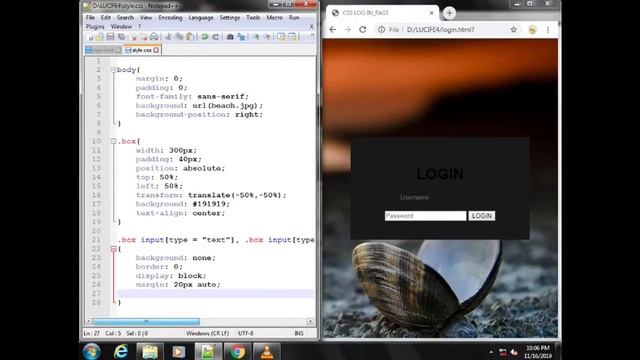Screen dimensions: 640x360
Task: Click the Zoom In toolbar icon
Action: point(256,37)
